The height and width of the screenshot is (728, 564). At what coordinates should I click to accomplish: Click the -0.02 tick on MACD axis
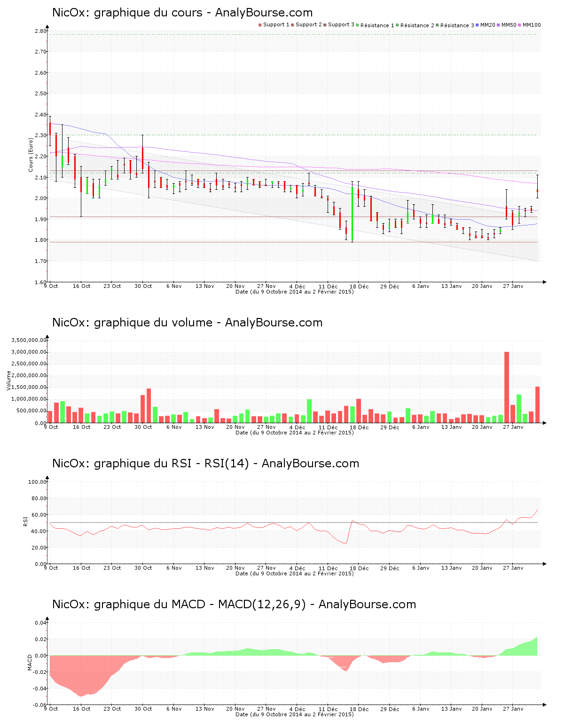pyautogui.click(x=40, y=672)
